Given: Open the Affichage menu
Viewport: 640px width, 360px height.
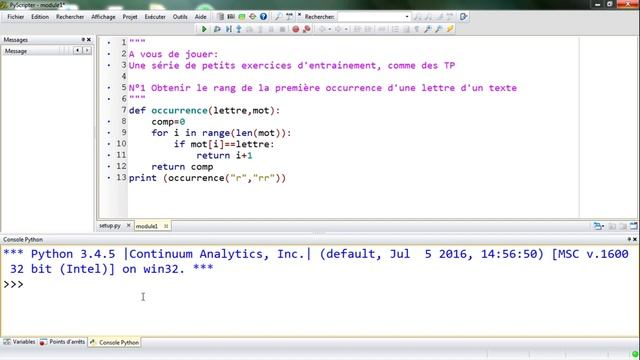Looking at the screenshot, I should [103, 17].
